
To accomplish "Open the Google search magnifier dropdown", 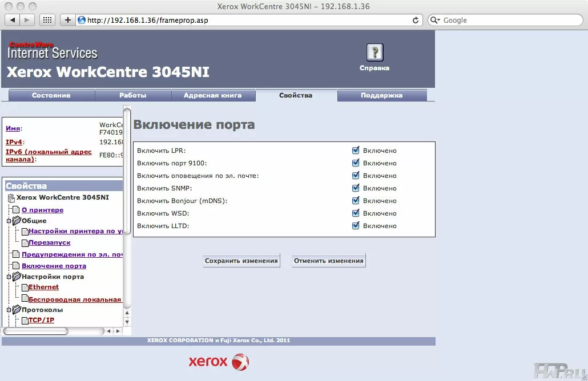I will click(436, 20).
